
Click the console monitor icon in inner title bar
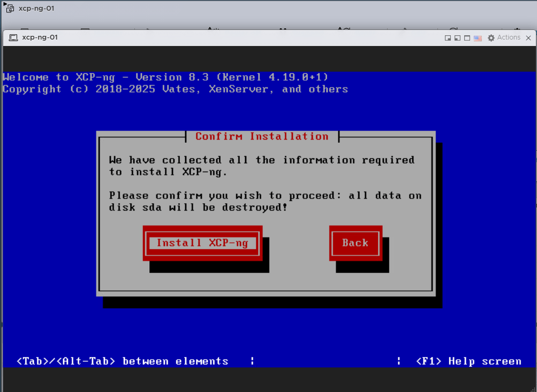(13, 37)
